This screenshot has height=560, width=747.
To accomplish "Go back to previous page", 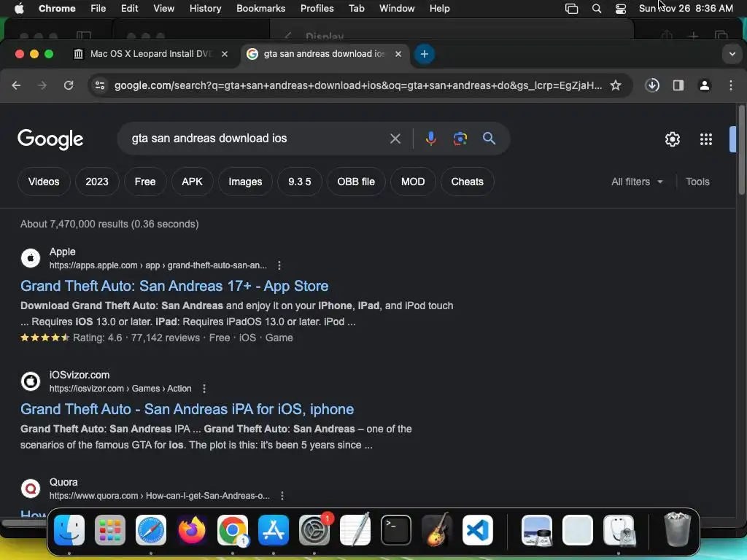I will point(16,85).
